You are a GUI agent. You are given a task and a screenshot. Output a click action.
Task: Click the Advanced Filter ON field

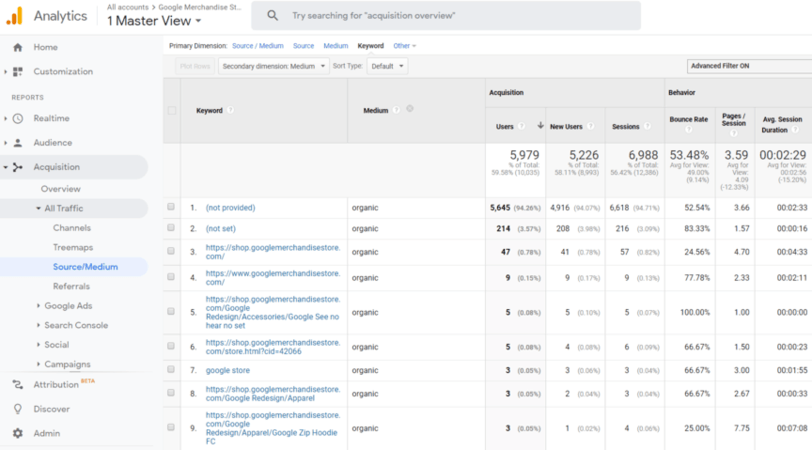(749, 66)
